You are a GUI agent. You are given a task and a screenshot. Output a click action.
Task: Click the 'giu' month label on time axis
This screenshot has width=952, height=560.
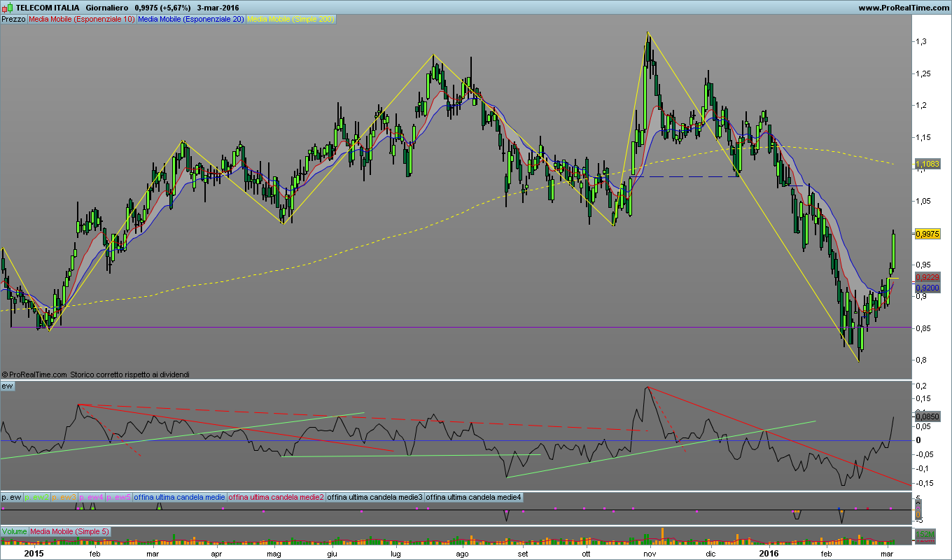pos(332,554)
